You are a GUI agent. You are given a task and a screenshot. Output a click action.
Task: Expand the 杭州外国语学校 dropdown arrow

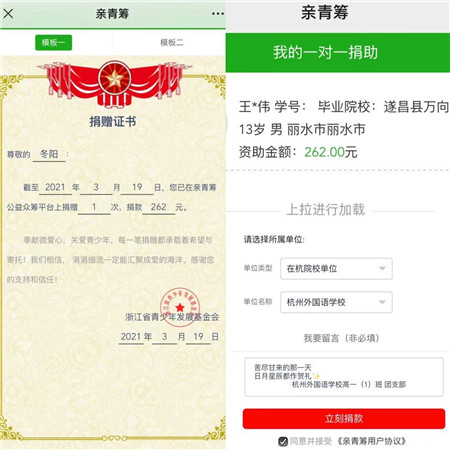tap(382, 302)
